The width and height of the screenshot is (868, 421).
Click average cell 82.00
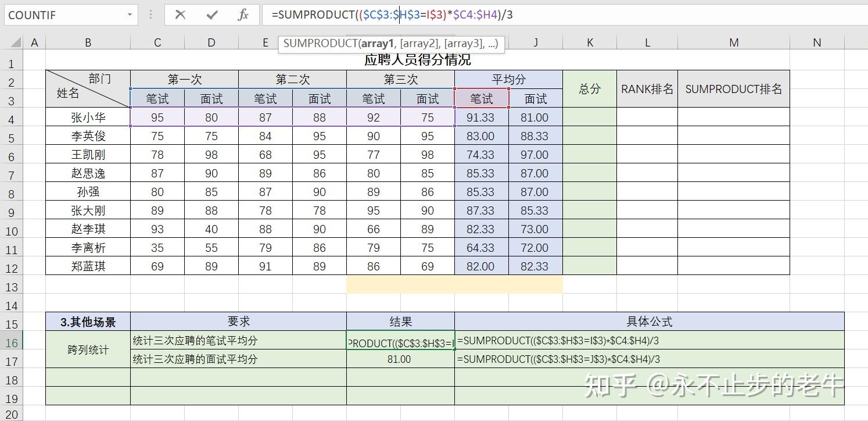pos(481,266)
